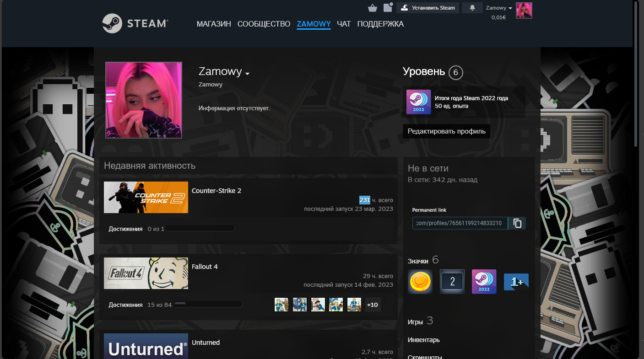Open Counter-Strike 2 game title link
Screen dimensions: 644x359
pos(216,191)
